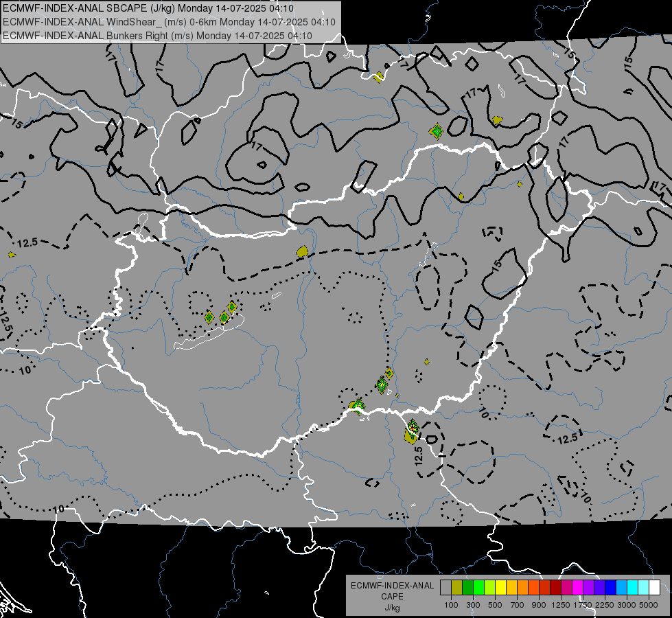Click the bright green legend swatch
Screen dimensions: 672x618
[479, 587]
